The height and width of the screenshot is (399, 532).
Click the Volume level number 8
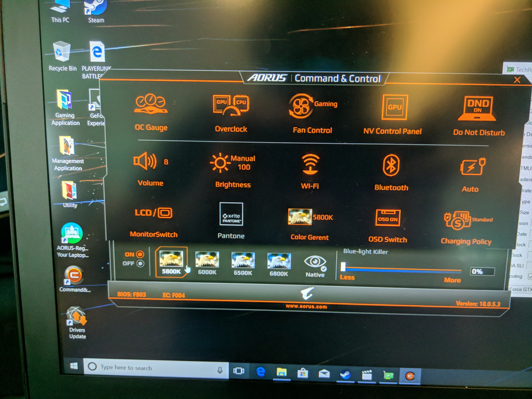tap(166, 162)
